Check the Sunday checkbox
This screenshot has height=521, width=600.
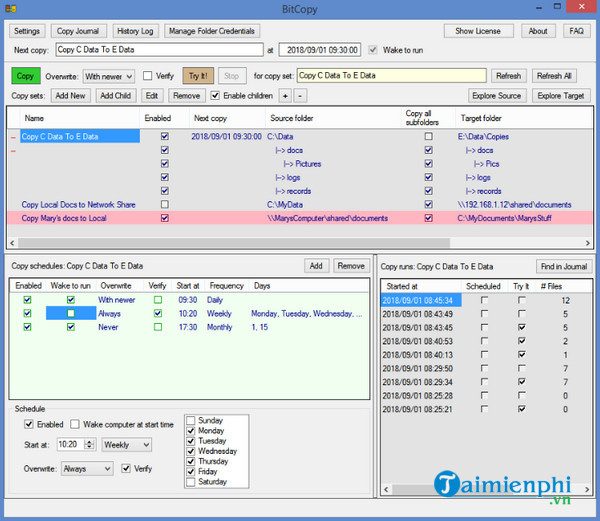(192, 421)
